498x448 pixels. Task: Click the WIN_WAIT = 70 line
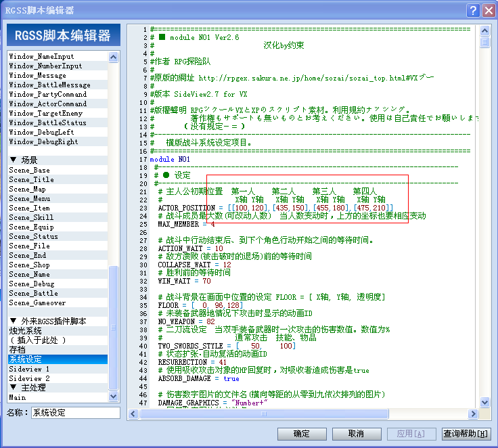click(x=184, y=282)
